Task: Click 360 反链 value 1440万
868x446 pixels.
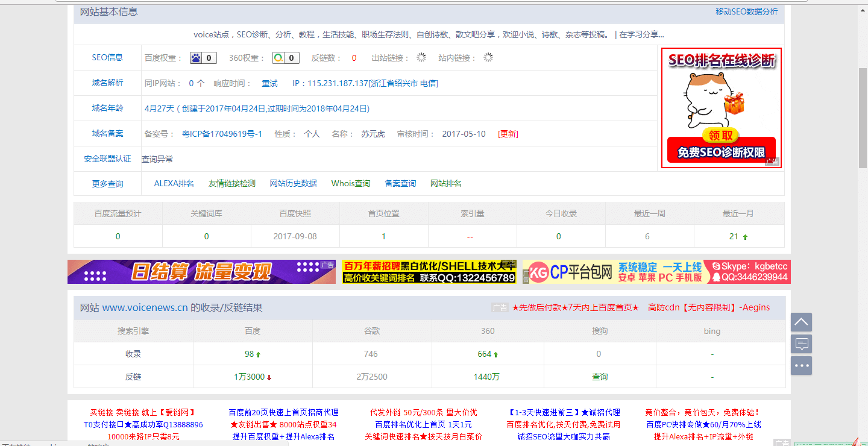Action: [486, 377]
